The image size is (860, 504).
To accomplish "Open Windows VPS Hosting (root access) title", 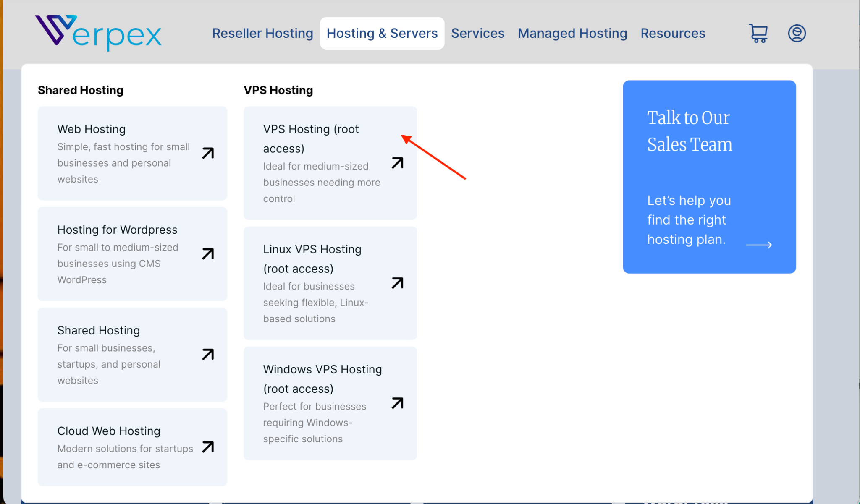I will [x=322, y=379].
